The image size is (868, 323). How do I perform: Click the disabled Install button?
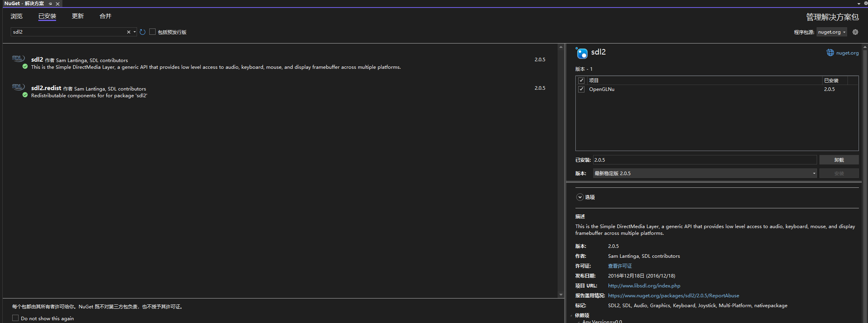click(x=839, y=173)
